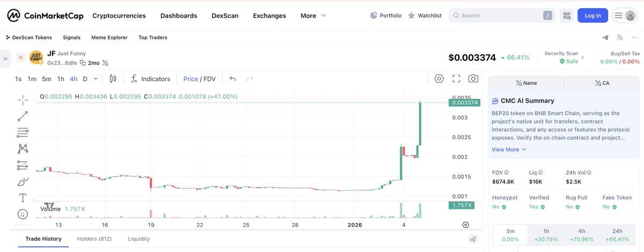Expand the More menu
The height and width of the screenshot is (252, 644).
[313, 16]
